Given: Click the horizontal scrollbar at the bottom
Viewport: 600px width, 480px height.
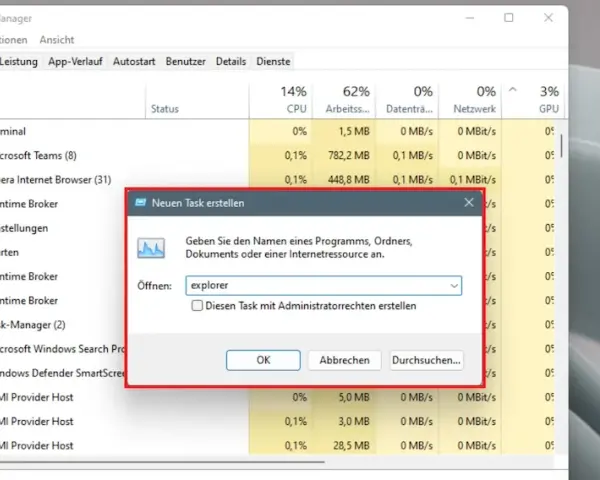Looking at the screenshot, I should pos(162,462).
